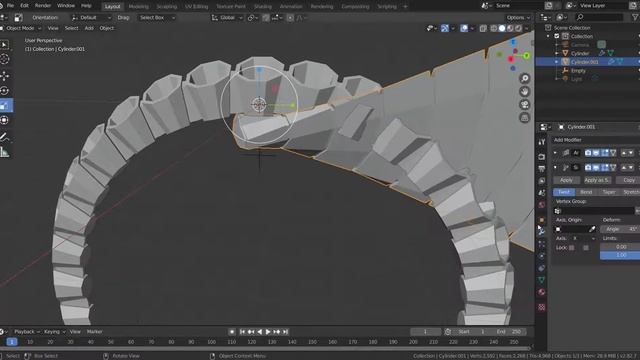Click the Select Box tool icon in the left toolbar
640x360 pixels.
4,44
